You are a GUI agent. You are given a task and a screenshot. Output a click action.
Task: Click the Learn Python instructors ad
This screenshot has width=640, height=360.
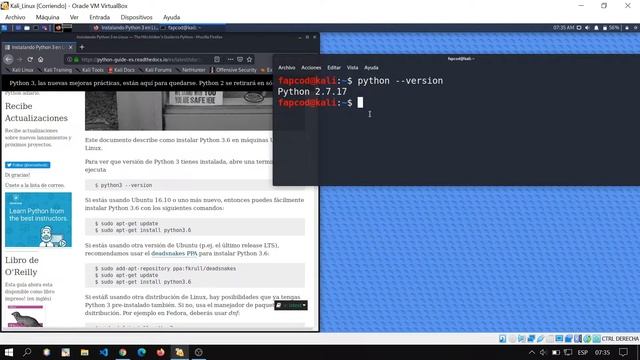coord(38,220)
